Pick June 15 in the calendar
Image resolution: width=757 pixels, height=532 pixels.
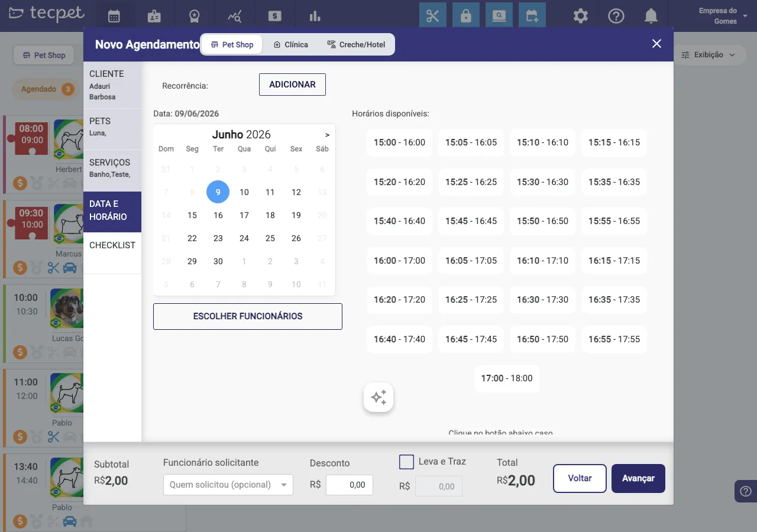click(192, 215)
